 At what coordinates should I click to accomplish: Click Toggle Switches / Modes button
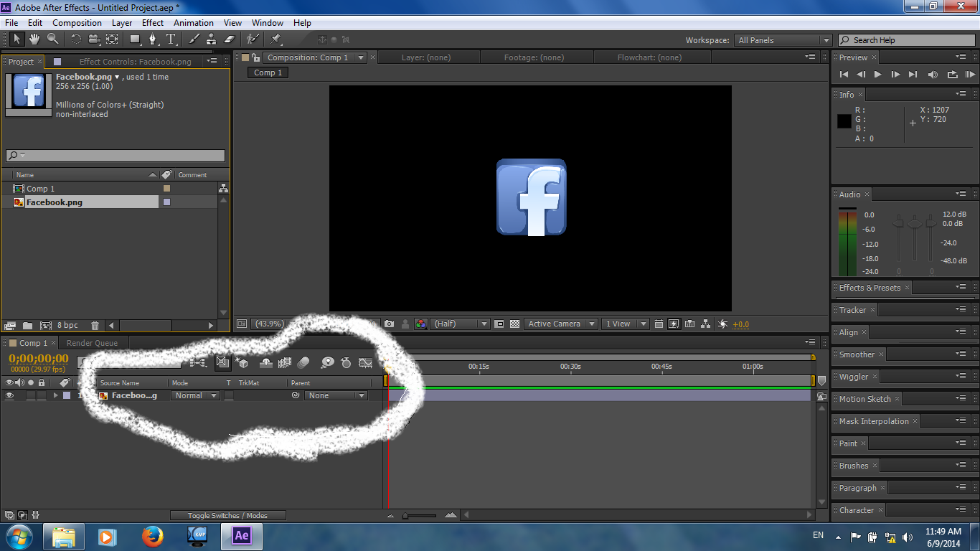[227, 515]
